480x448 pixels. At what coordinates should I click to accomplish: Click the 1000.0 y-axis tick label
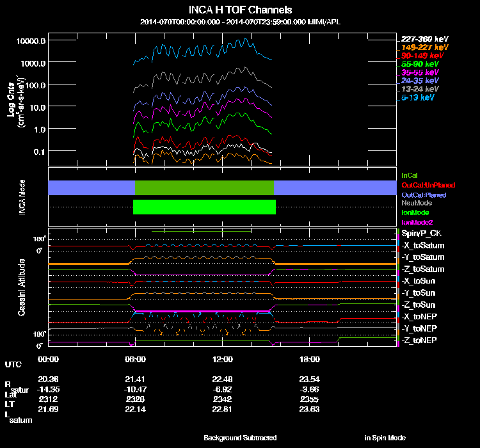click(33, 63)
